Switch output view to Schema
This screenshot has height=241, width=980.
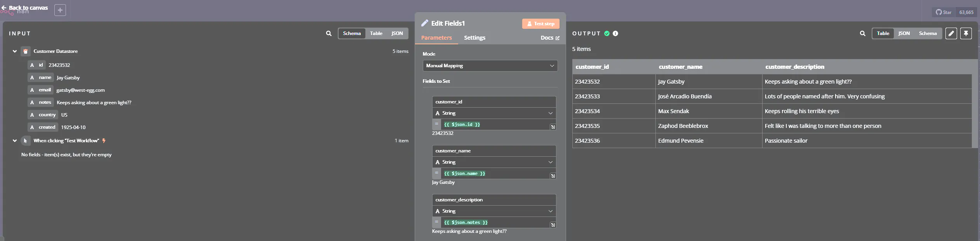[928, 33]
